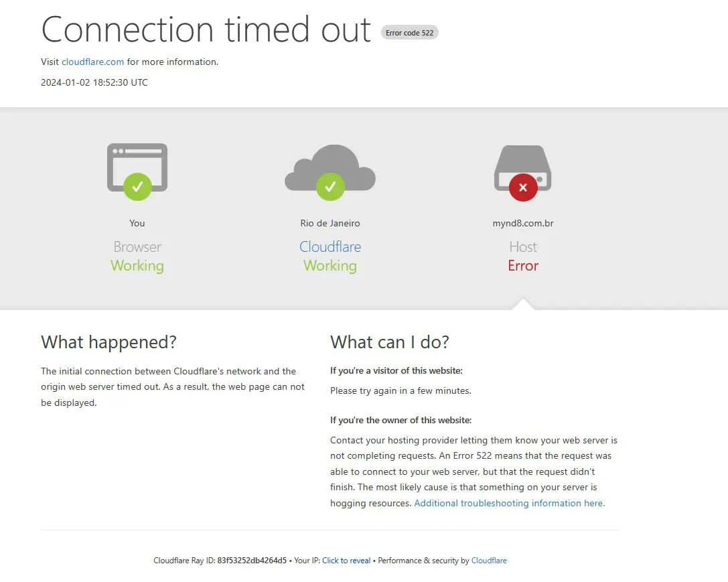This screenshot has width=728, height=582.
Task: Click the green checkmark on the cloud
Action: click(330, 187)
